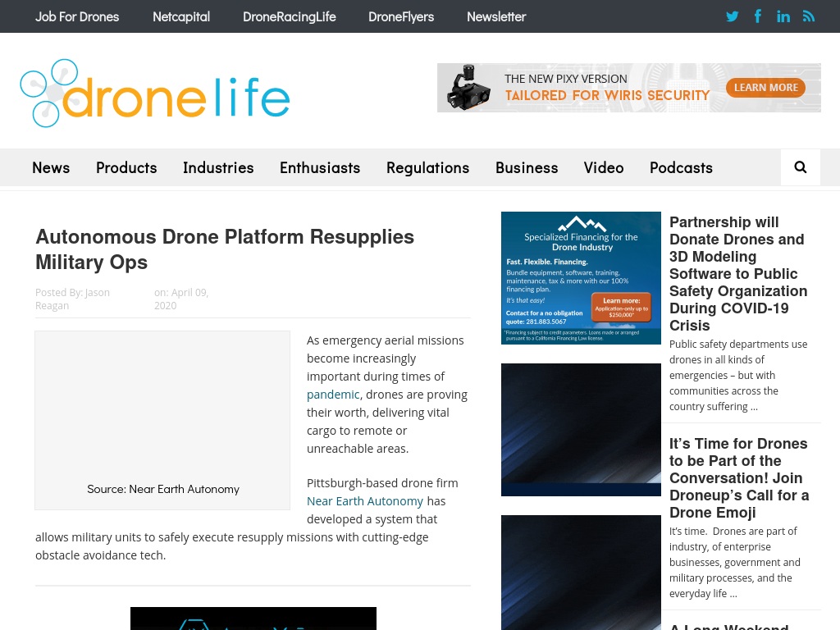Click the post date April 09, 2020
This screenshot has height=630, width=840.
[181, 299]
